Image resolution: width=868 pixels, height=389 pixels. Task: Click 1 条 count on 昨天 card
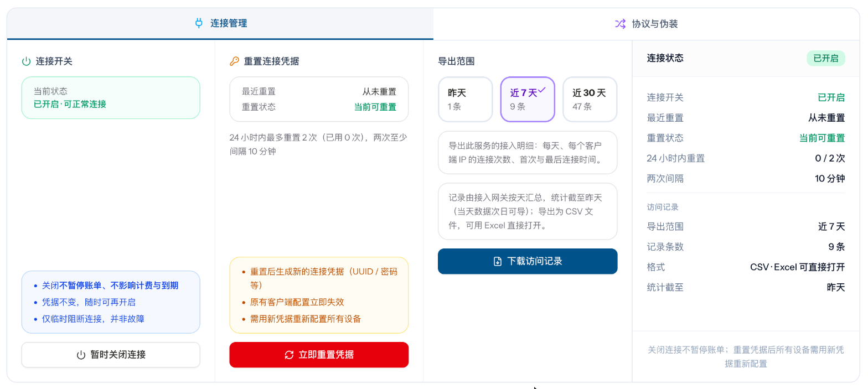pos(454,107)
